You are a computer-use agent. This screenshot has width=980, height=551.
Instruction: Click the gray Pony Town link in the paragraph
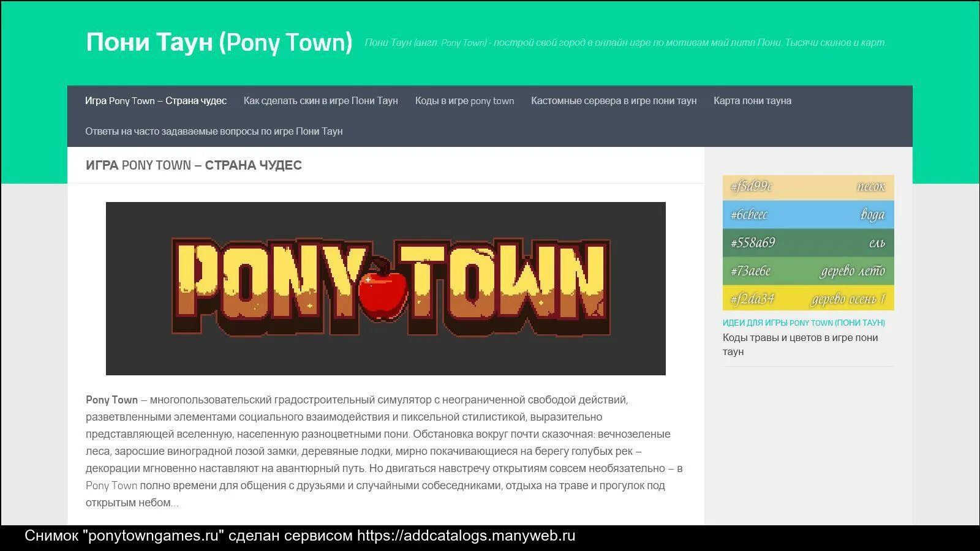click(x=111, y=485)
